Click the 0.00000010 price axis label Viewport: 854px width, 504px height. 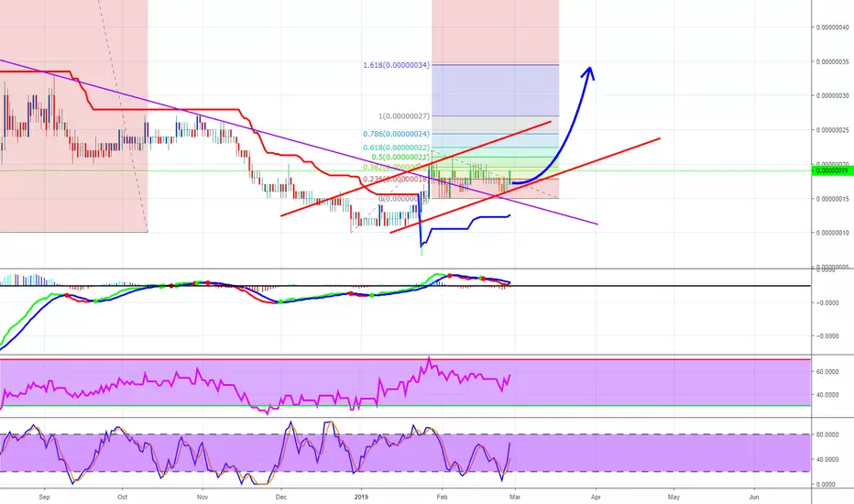[832, 233]
